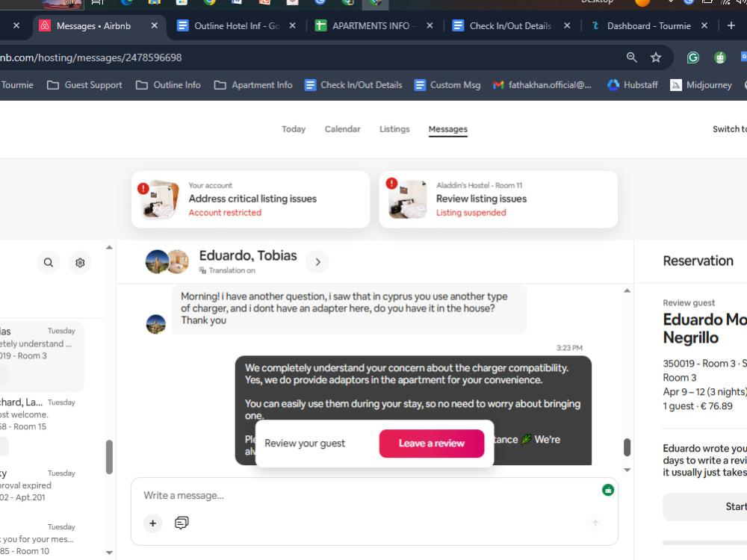Select Room 10 conversation in list
The height and width of the screenshot is (560, 747).
click(42, 539)
